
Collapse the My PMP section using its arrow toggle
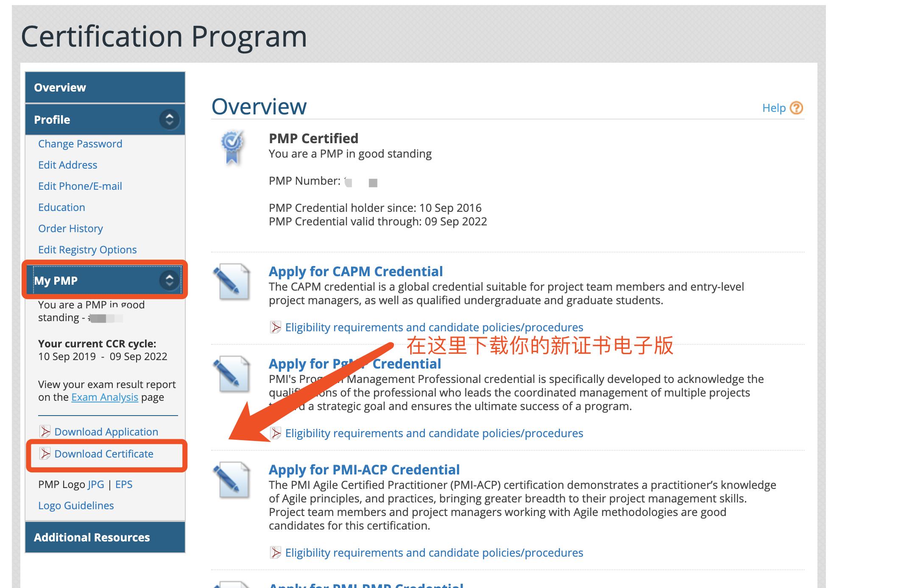(x=169, y=280)
